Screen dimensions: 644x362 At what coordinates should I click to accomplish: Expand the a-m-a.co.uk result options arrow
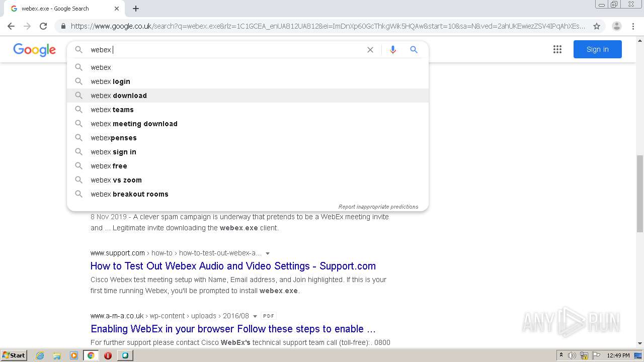point(255,316)
